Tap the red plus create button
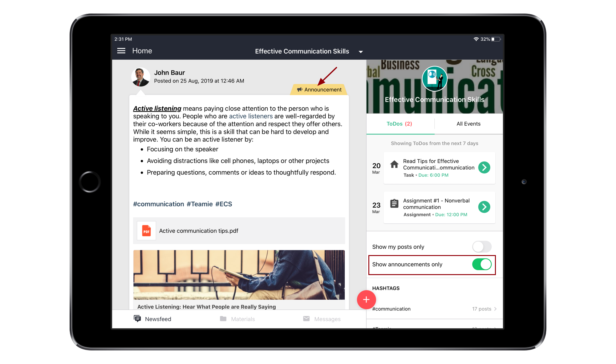616x364 pixels. point(366,300)
